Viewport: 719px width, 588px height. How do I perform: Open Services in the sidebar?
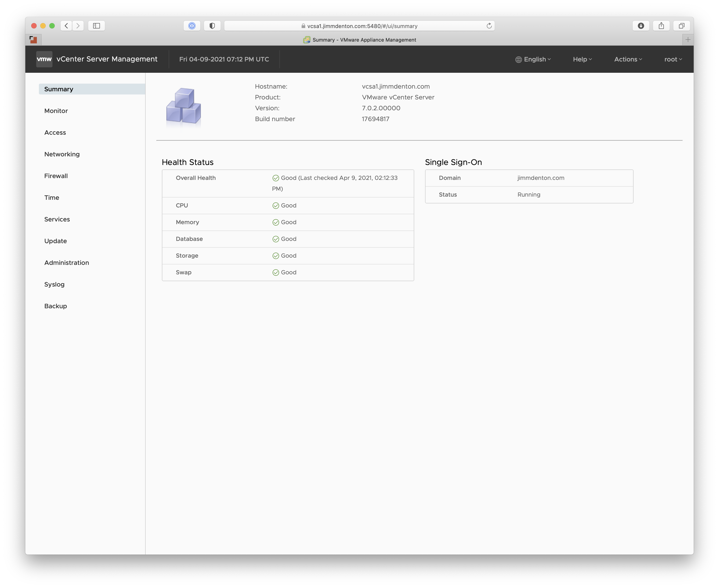tap(57, 219)
